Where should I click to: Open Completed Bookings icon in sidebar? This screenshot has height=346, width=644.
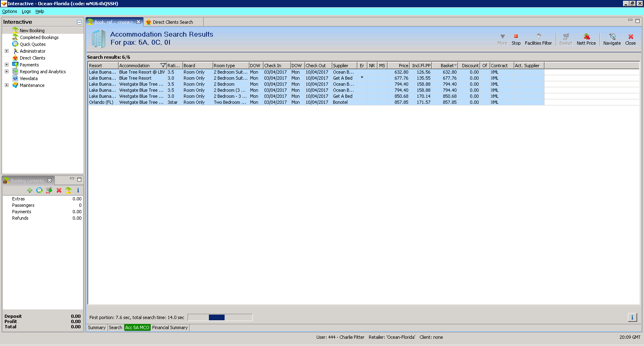click(15, 37)
